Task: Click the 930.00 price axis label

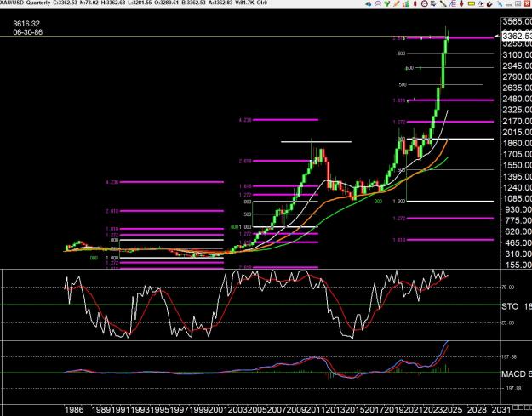Action: pos(519,209)
